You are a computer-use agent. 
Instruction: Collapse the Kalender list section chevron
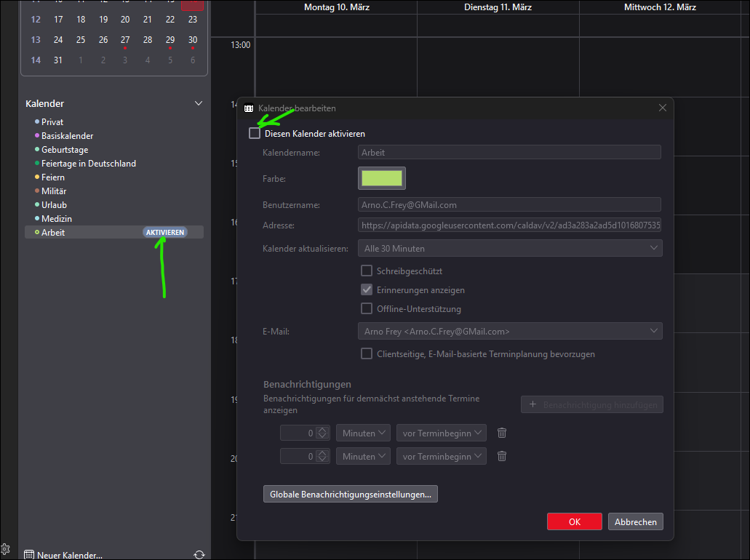(x=199, y=104)
